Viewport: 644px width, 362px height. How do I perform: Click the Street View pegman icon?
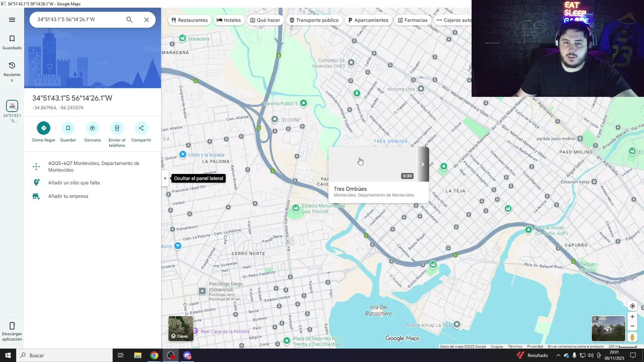(x=632, y=337)
